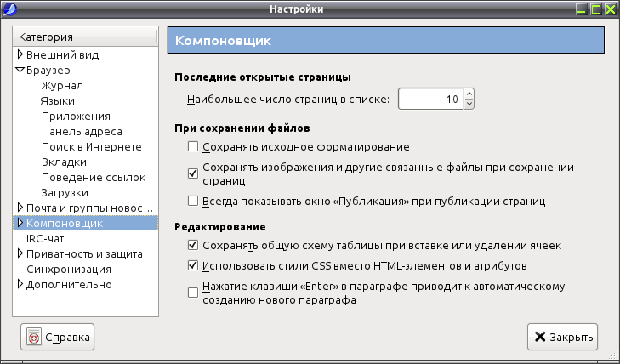Decrease page count with spinner down arrow

(x=469, y=104)
